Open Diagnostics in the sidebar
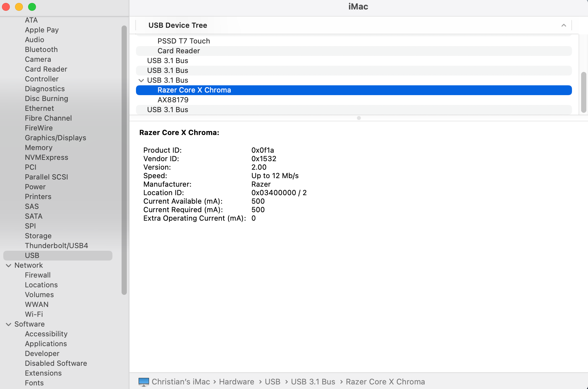Viewport: 588px width, 389px height. pyautogui.click(x=45, y=89)
